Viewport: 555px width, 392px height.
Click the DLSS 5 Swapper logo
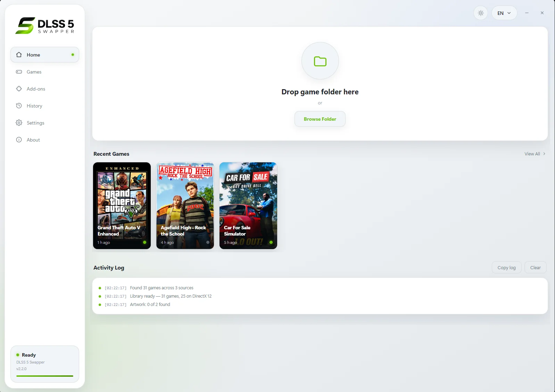pos(45,26)
